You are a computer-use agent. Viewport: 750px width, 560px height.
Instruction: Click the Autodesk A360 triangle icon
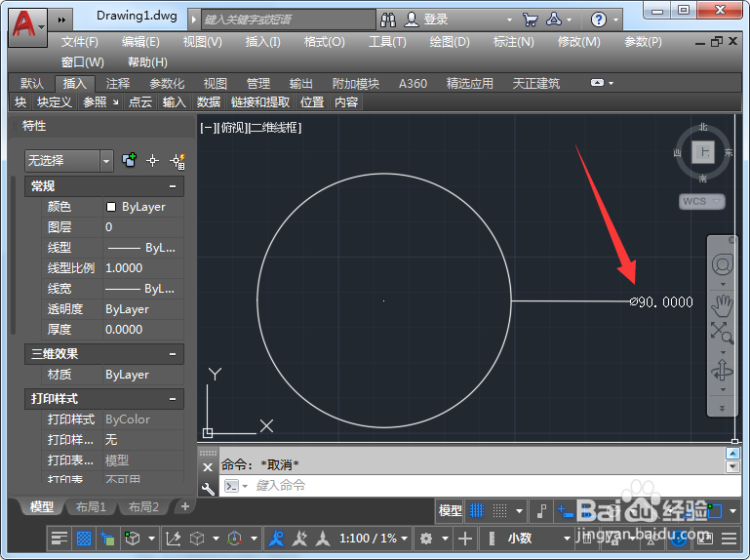(553, 20)
